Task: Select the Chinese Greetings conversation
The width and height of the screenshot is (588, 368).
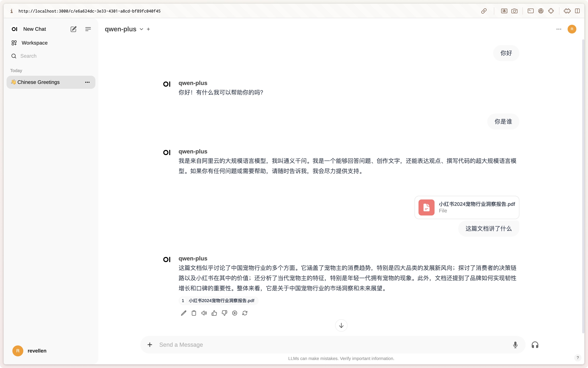Action: [x=38, y=82]
